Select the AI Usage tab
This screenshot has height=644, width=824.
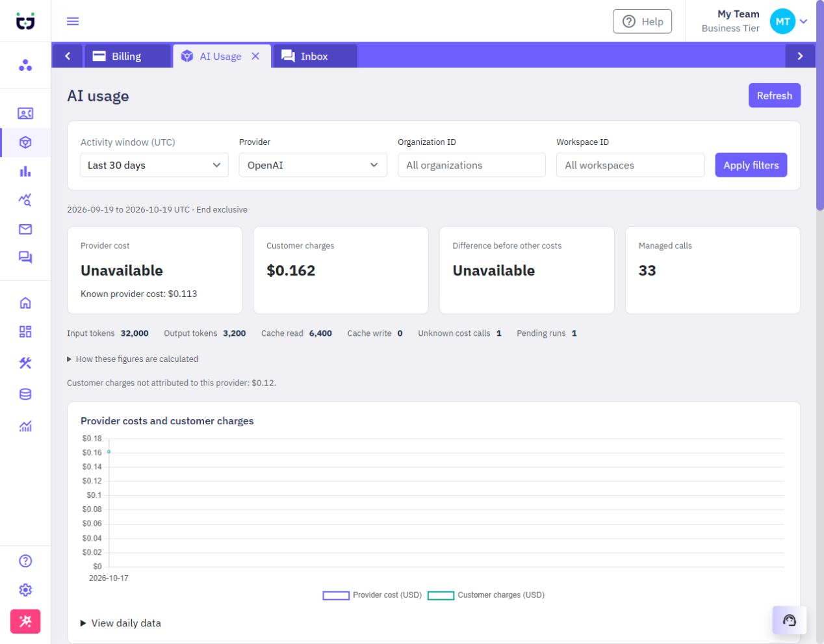click(x=221, y=56)
